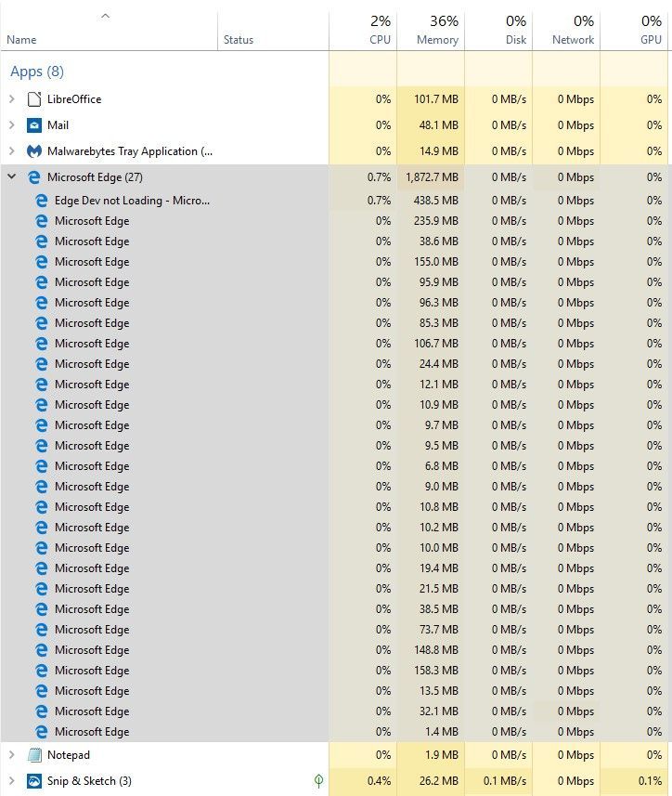Click the LibreOffice document icon

pyautogui.click(x=34, y=99)
